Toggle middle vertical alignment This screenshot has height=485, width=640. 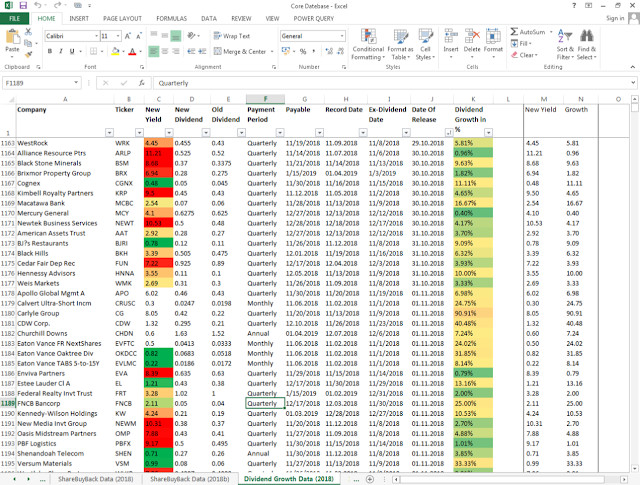(x=165, y=36)
